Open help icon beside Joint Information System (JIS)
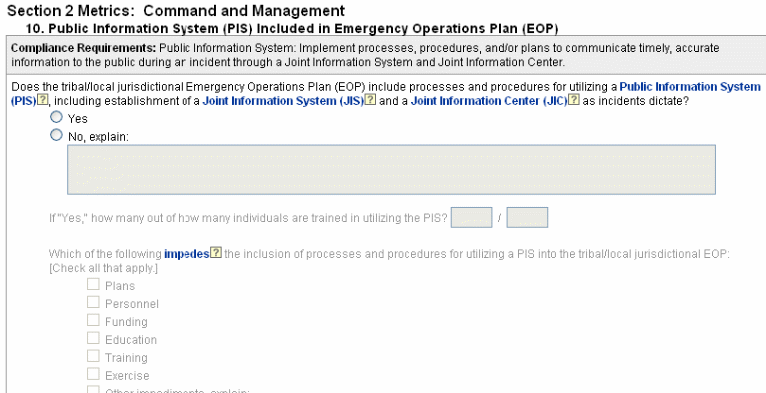Image resolution: width=766 pixels, height=393 pixels. coord(371,101)
